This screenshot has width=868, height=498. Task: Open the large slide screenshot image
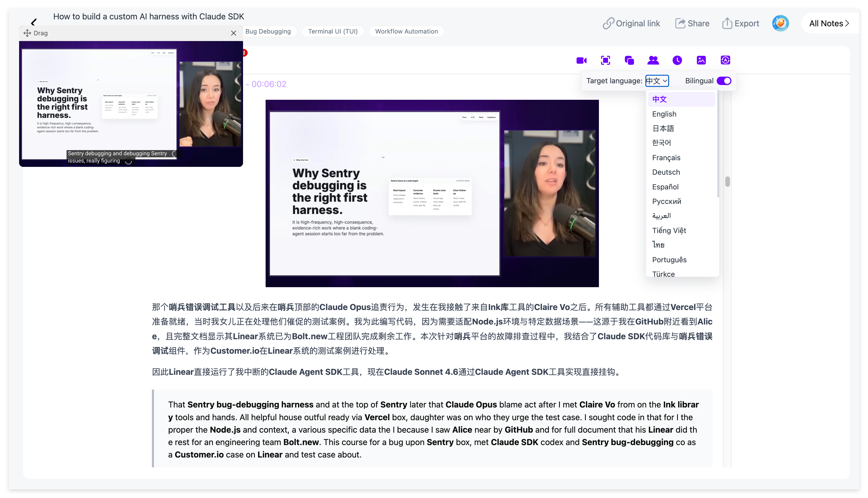[432, 193]
